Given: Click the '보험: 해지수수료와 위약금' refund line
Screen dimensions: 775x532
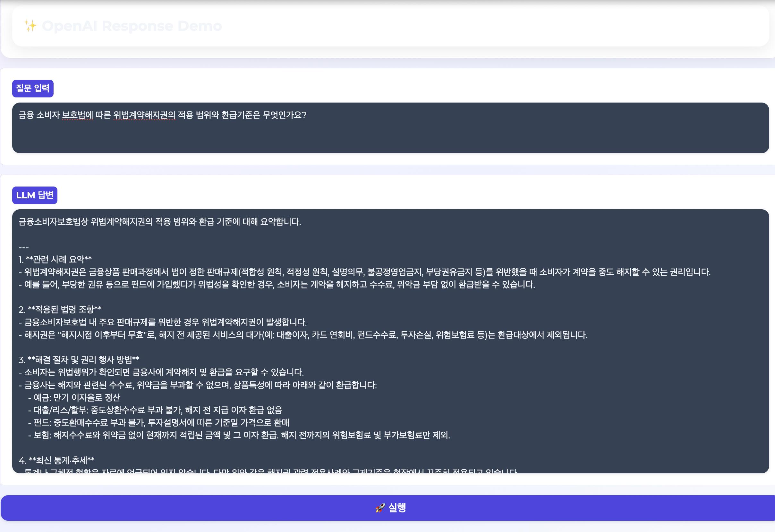Looking at the screenshot, I should click(239, 435).
